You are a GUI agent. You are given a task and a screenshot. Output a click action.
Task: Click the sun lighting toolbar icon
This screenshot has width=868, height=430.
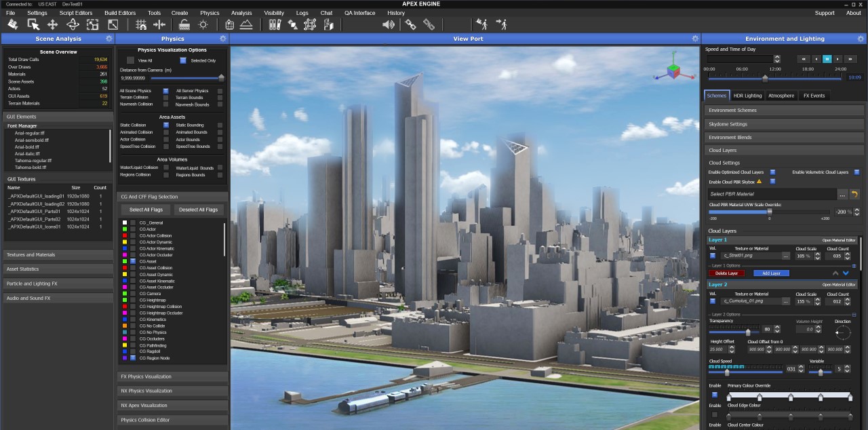[x=203, y=24]
